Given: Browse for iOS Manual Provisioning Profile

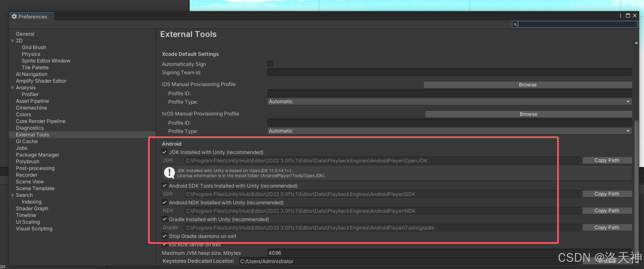Looking at the screenshot, I should click(x=528, y=85).
